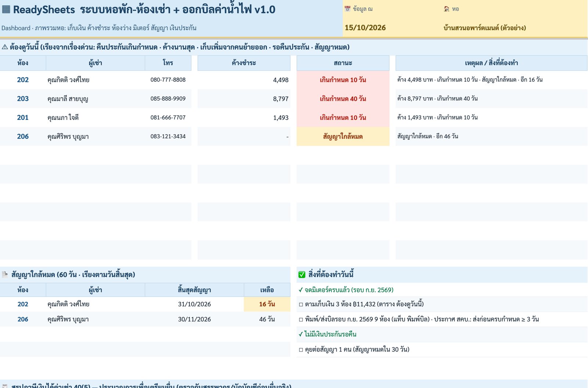Open room 203 link
The height and width of the screenshot is (388, 588).
23,99
